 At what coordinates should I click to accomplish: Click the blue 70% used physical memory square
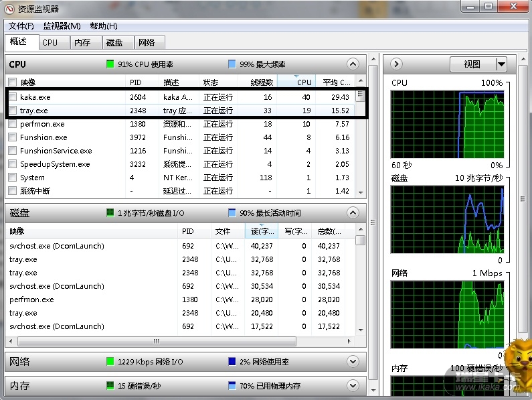tap(232, 385)
